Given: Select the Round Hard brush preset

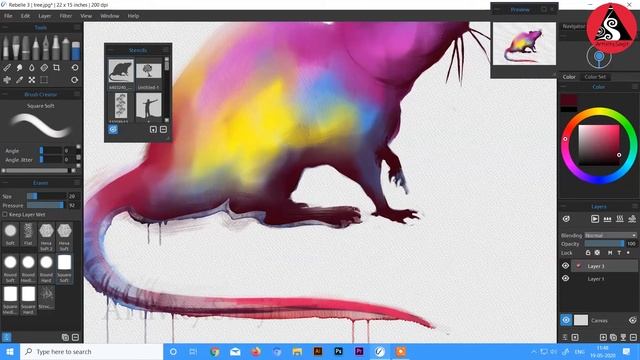Looking at the screenshot, I should point(46,269).
